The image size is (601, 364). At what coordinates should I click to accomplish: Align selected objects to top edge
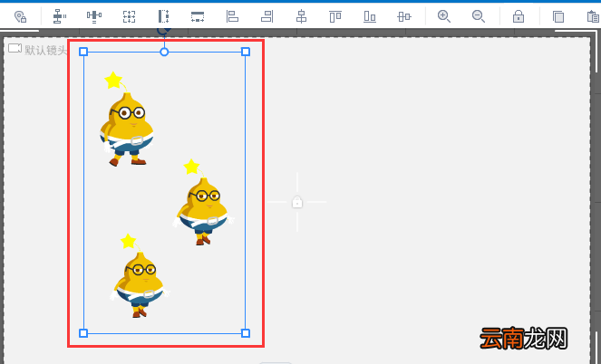pos(335,16)
